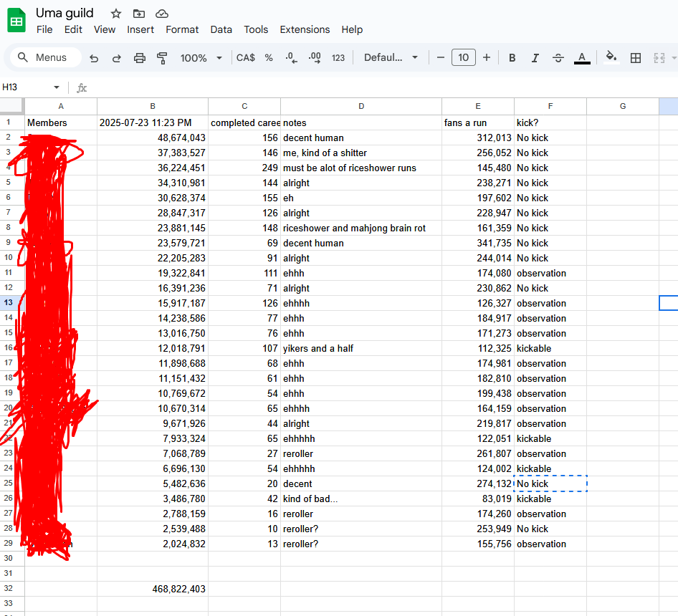Select 'must be alot of riceshower runs' cell
Image resolution: width=678 pixels, height=616 pixels.
coord(361,168)
